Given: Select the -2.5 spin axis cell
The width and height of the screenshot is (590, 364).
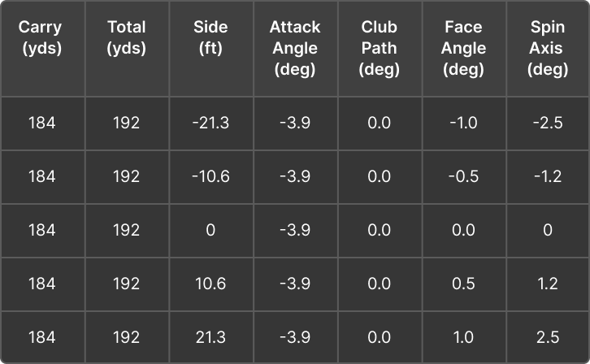Looking at the screenshot, I should [x=548, y=123].
